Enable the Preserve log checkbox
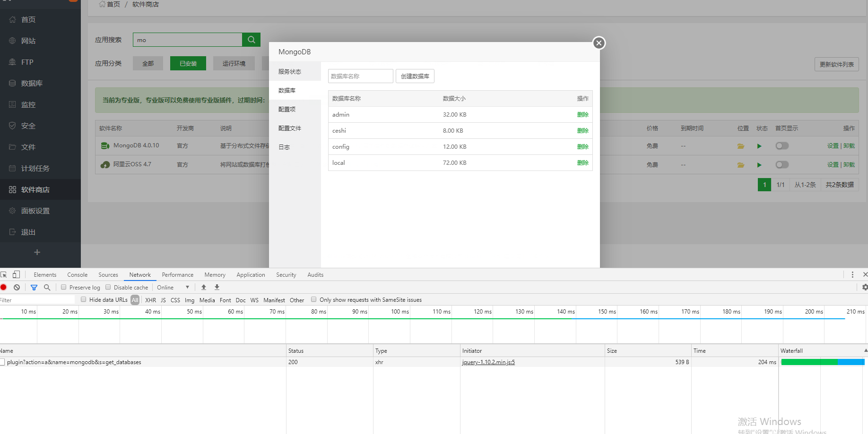The image size is (868, 434). click(x=64, y=287)
